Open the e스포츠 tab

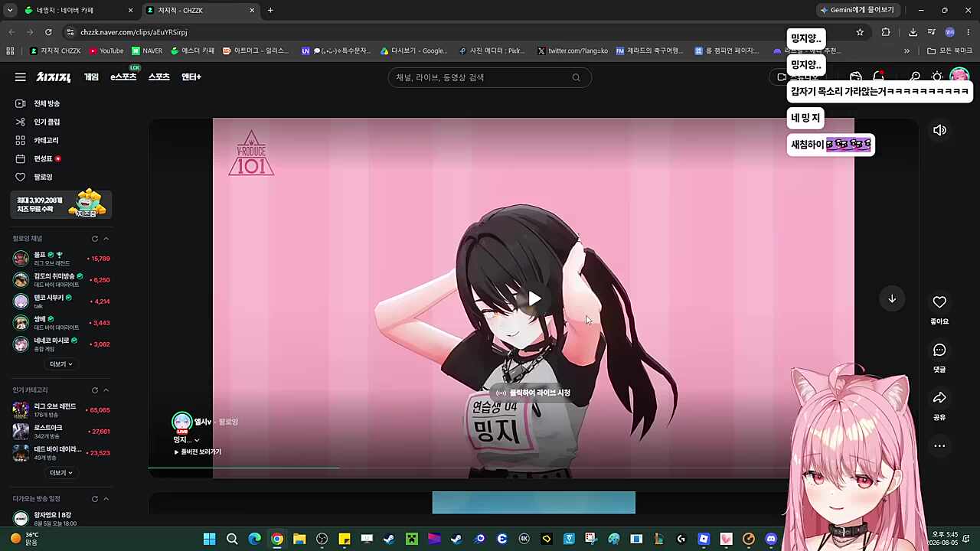[x=123, y=77]
